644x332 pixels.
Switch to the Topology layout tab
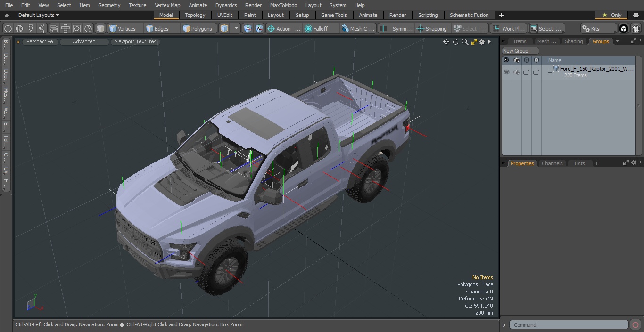pos(195,15)
